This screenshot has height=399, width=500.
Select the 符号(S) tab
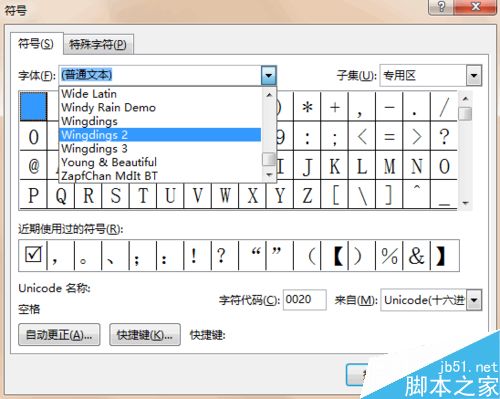pos(36,44)
